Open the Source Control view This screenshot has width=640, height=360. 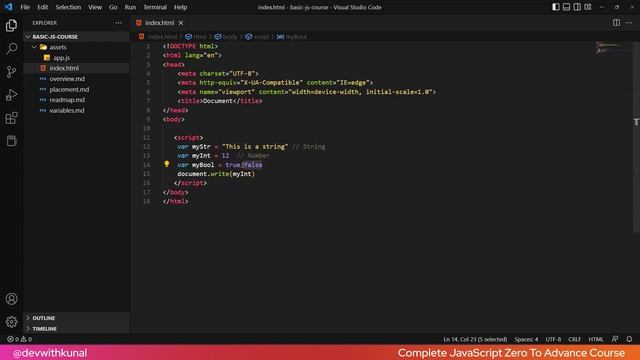click(x=11, y=72)
